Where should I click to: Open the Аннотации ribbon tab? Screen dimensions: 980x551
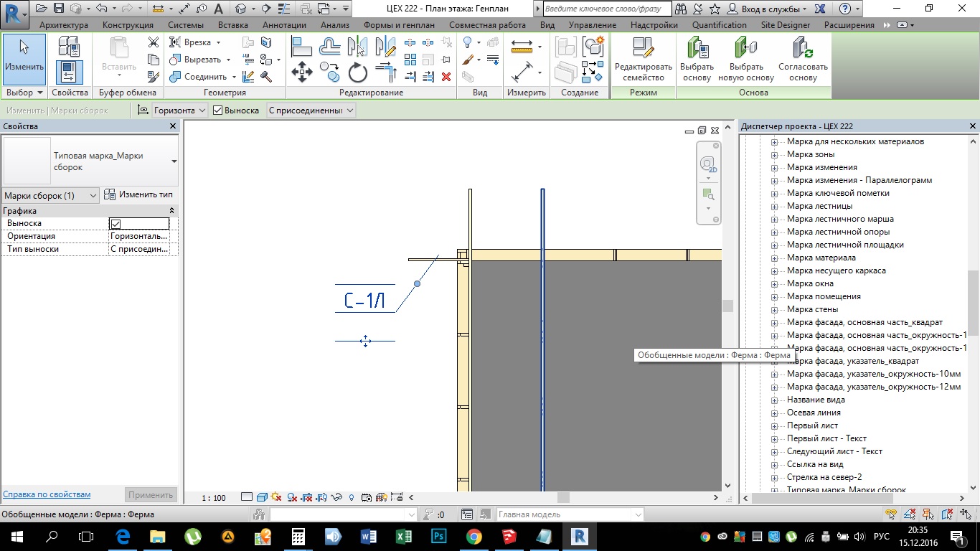pos(284,25)
